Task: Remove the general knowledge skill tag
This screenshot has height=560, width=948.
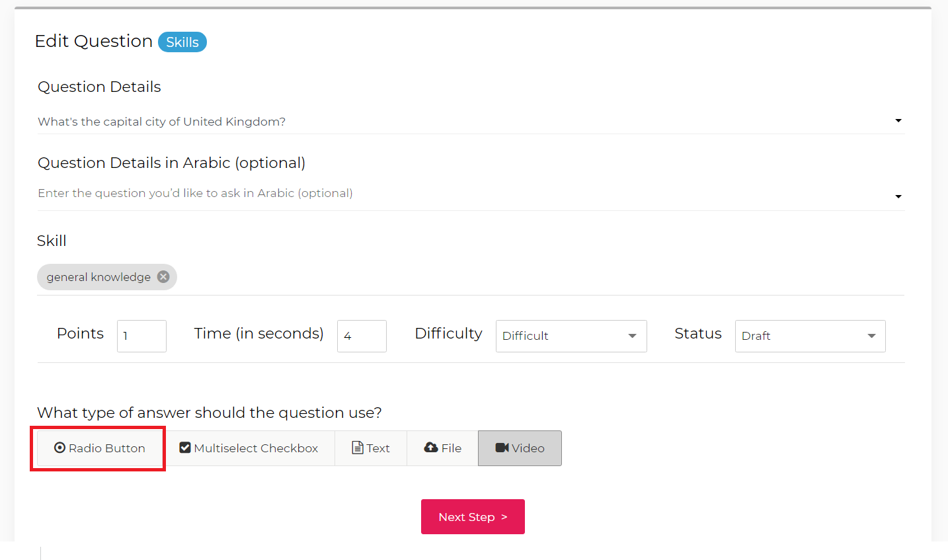Action: [x=163, y=277]
